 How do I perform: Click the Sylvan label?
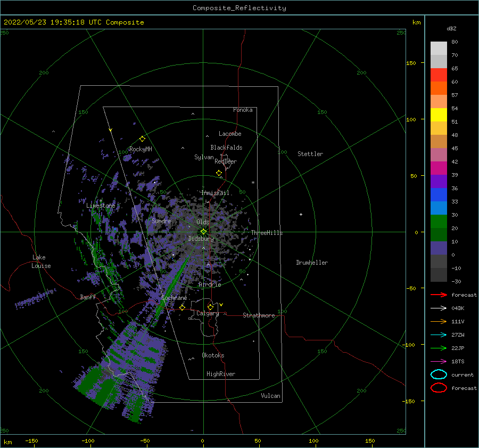204,157
